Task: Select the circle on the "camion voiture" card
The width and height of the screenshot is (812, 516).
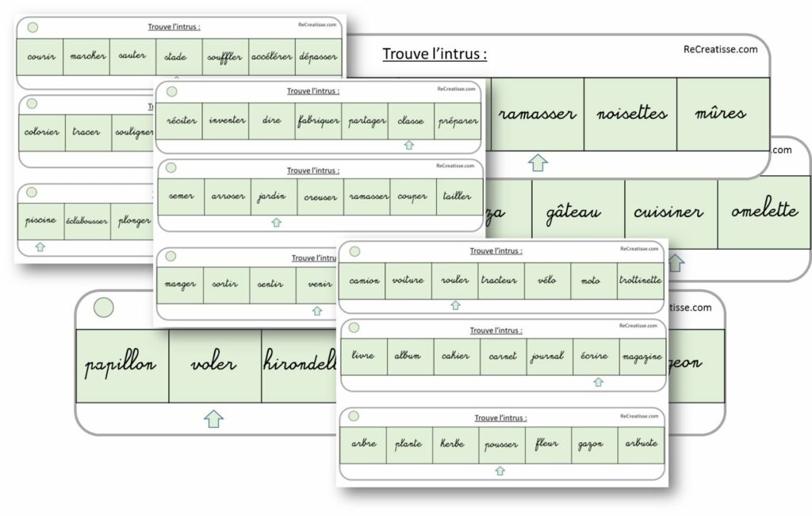Action: coord(354,251)
